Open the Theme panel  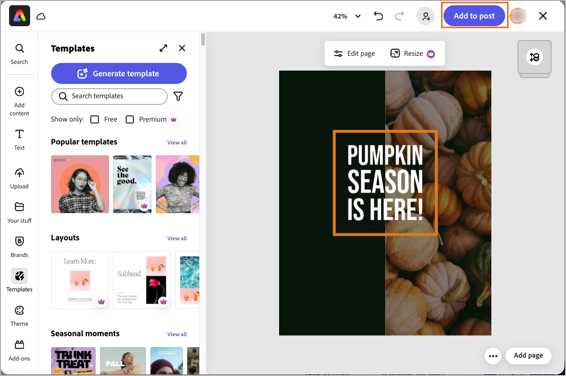pos(19,316)
